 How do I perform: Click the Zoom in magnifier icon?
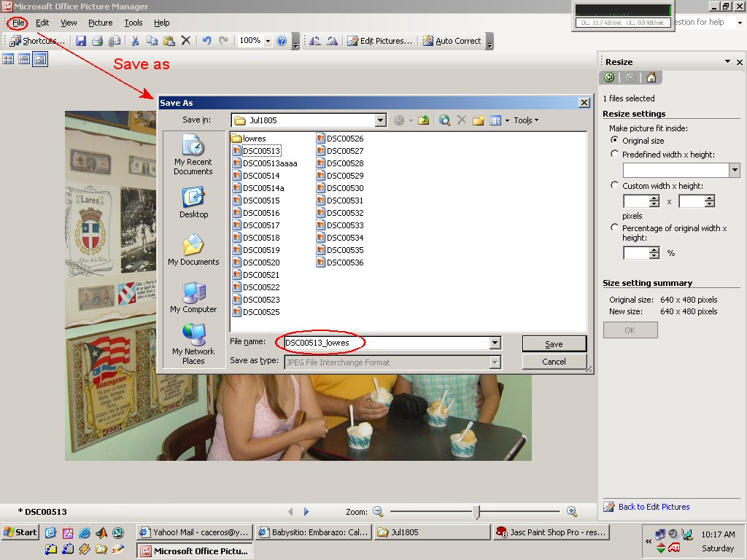[x=572, y=512]
